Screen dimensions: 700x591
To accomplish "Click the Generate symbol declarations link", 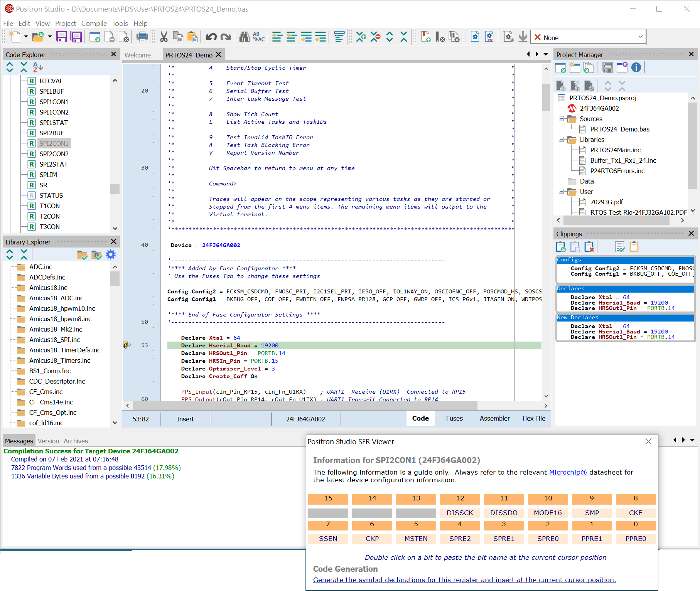I will coord(464,580).
